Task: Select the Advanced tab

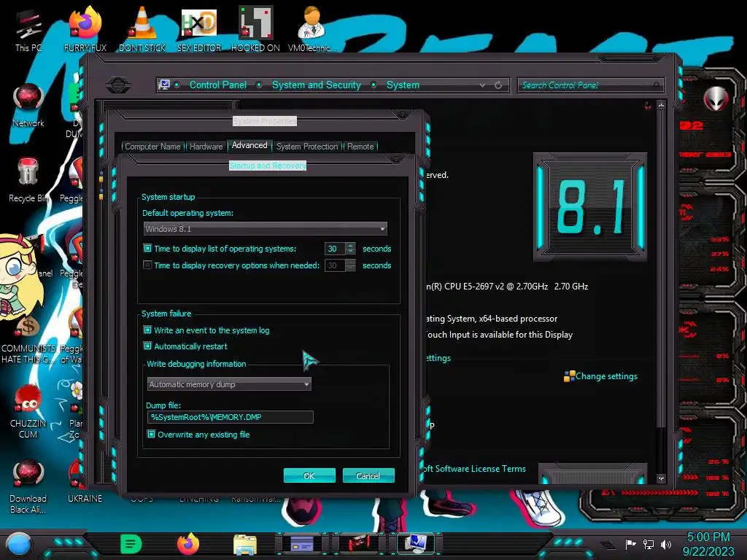Action: pos(249,145)
